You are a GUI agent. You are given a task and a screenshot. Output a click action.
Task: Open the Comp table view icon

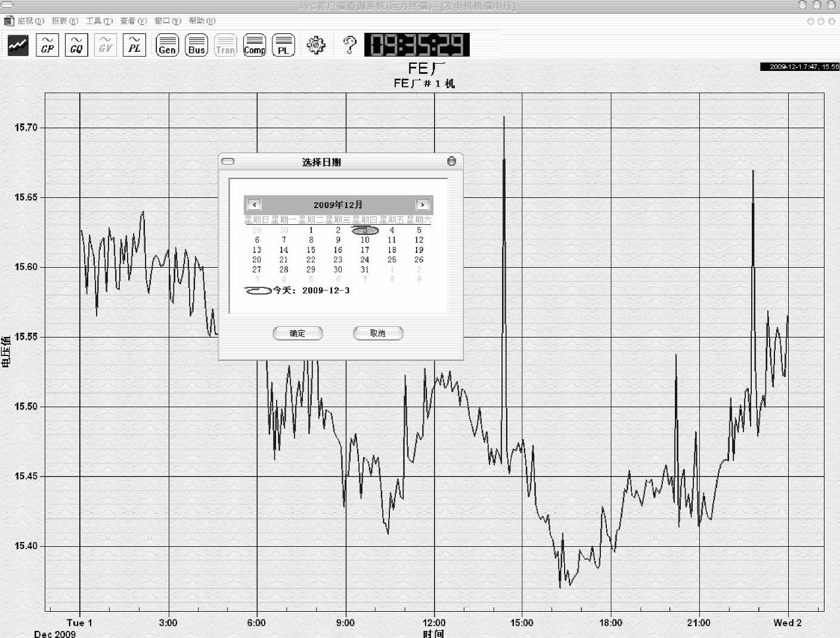pos(255,45)
